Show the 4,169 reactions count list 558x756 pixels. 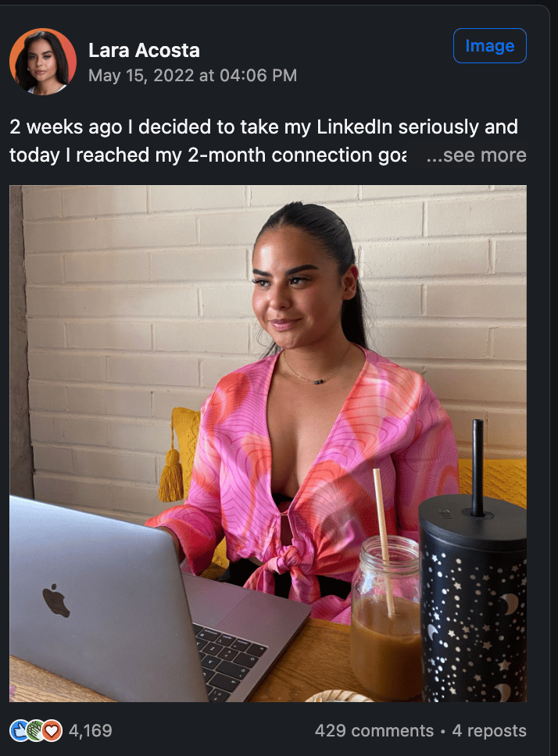90,730
